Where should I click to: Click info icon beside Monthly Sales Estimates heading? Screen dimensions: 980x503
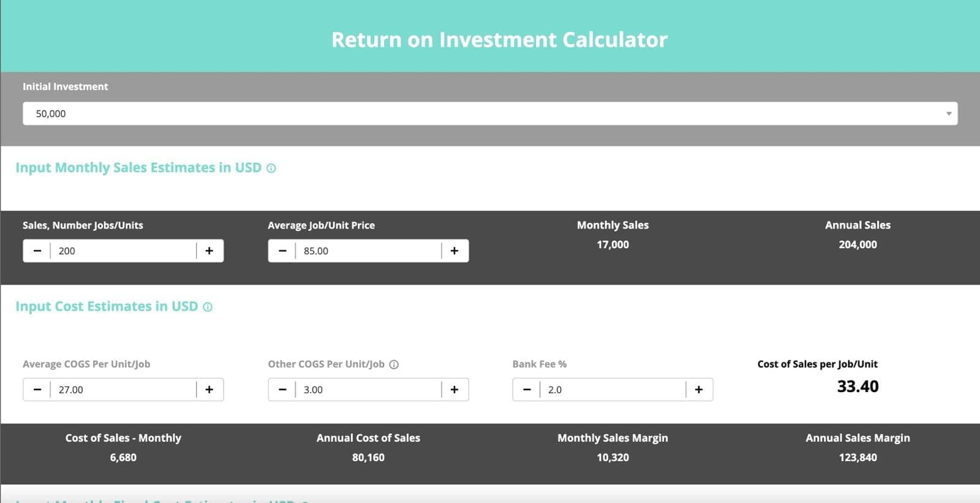pos(271,168)
